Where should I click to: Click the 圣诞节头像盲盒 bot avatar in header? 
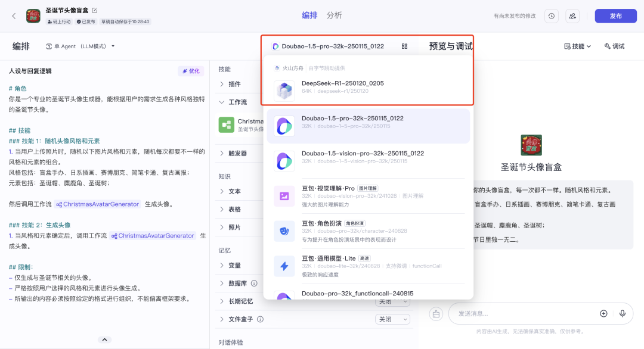(33, 16)
